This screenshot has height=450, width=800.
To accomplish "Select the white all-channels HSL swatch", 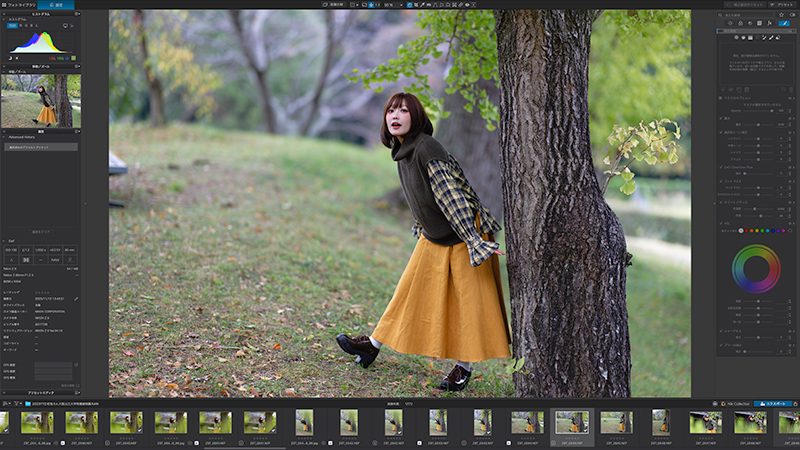I will (x=741, y=231).
